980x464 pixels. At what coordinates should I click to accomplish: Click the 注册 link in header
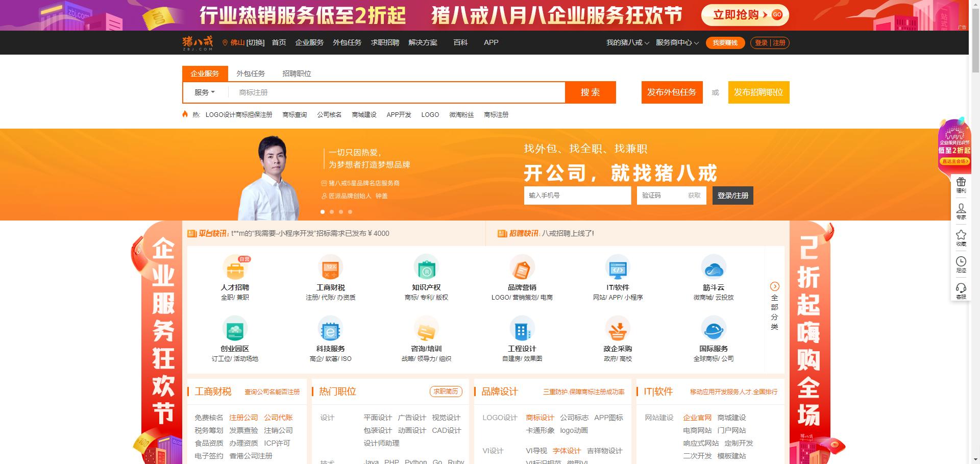tap(779, 43)
